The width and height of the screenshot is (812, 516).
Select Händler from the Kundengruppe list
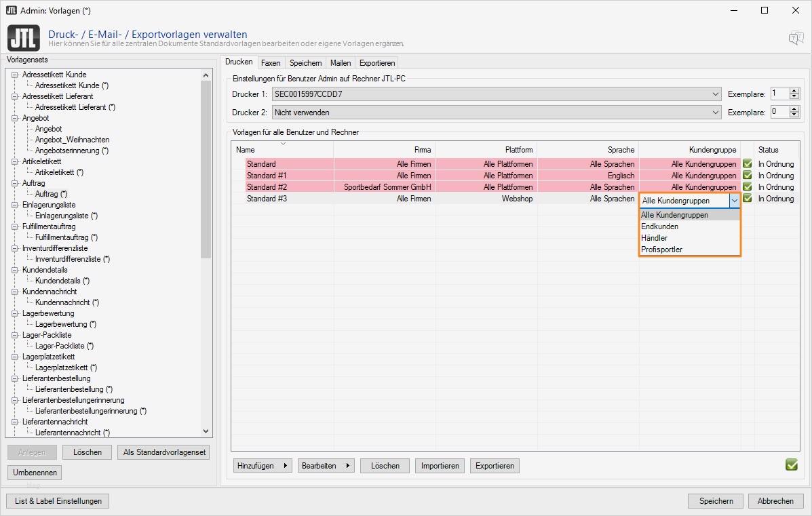[654, 238]
